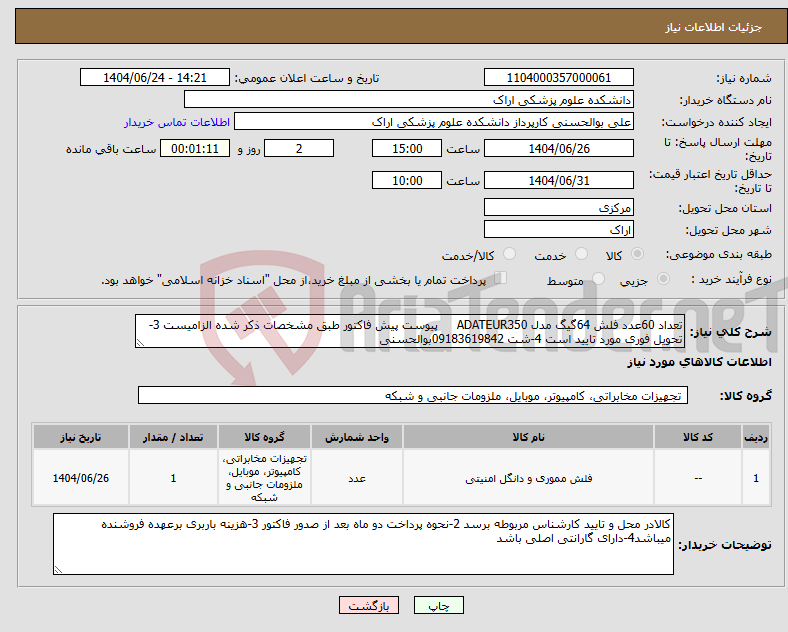Click the بازگشت back button

pos(369,605)
